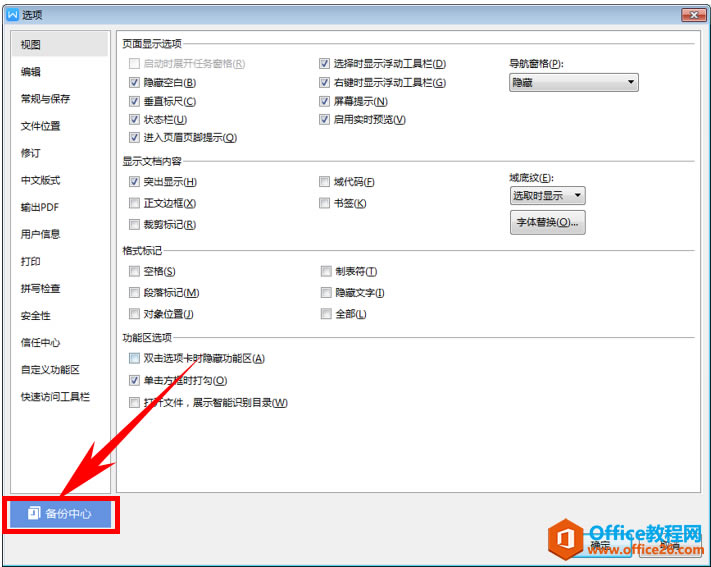The image size is (711, 567).
Task: Enable 双击选项卡时隐藏功能区(A)
Action: 134,358
